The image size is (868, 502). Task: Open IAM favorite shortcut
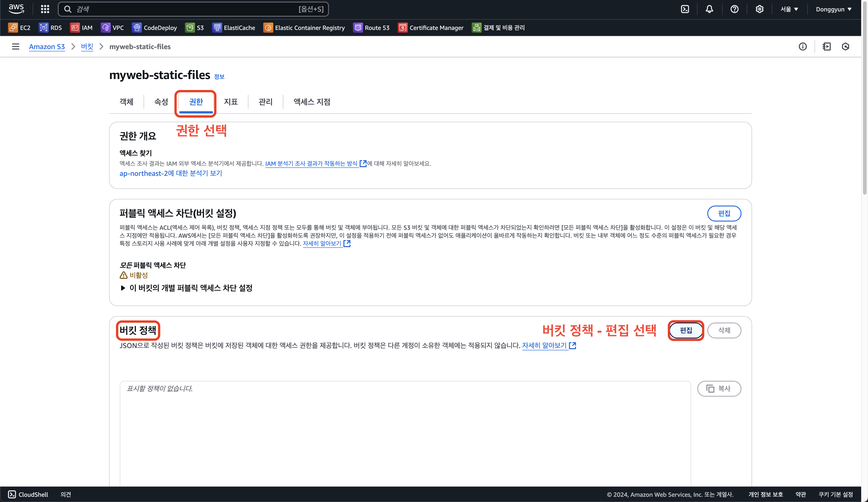[x=81, y=28]
